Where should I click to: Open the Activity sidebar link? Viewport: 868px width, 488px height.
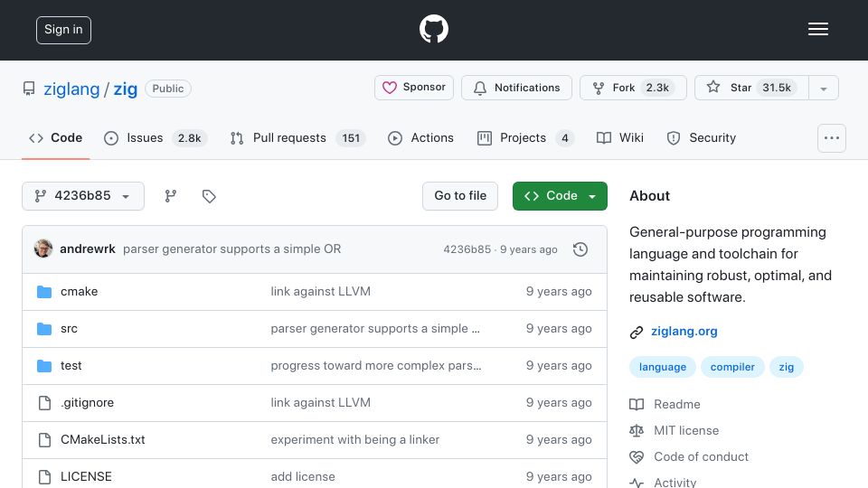675,483
